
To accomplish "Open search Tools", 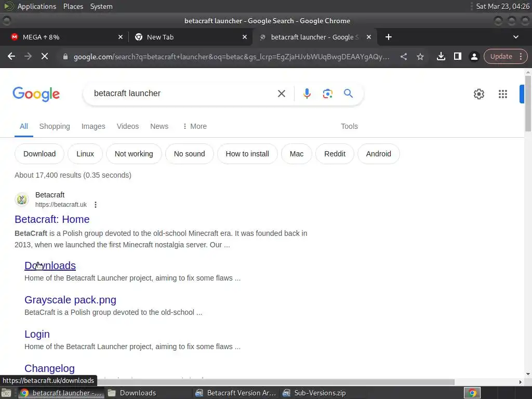I will click(x=349, y=126).
